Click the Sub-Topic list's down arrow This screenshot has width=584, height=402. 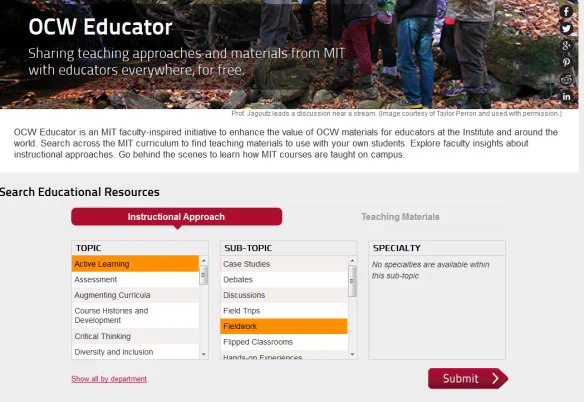point(352,354)
